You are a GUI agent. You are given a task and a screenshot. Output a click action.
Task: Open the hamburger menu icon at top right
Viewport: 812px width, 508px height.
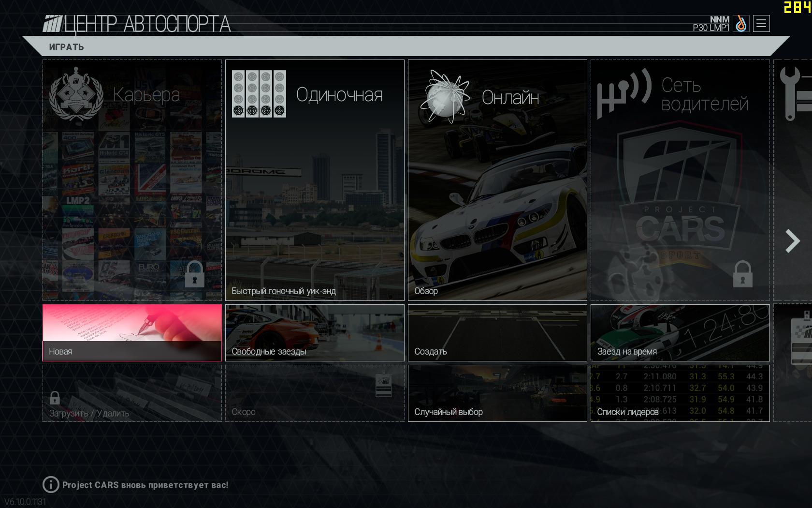click(761, 24)
